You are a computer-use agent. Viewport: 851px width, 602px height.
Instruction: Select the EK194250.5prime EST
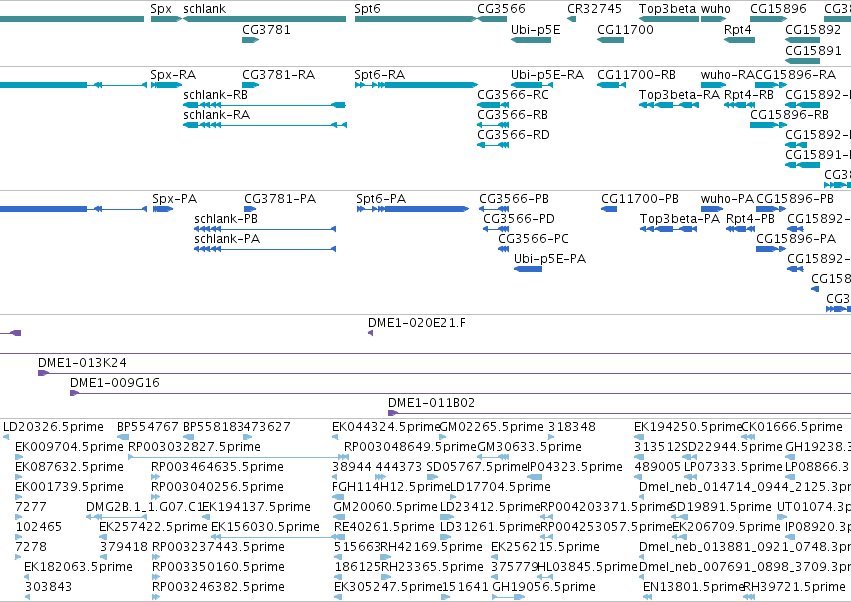pyautogui.click(x=639, y=437)
